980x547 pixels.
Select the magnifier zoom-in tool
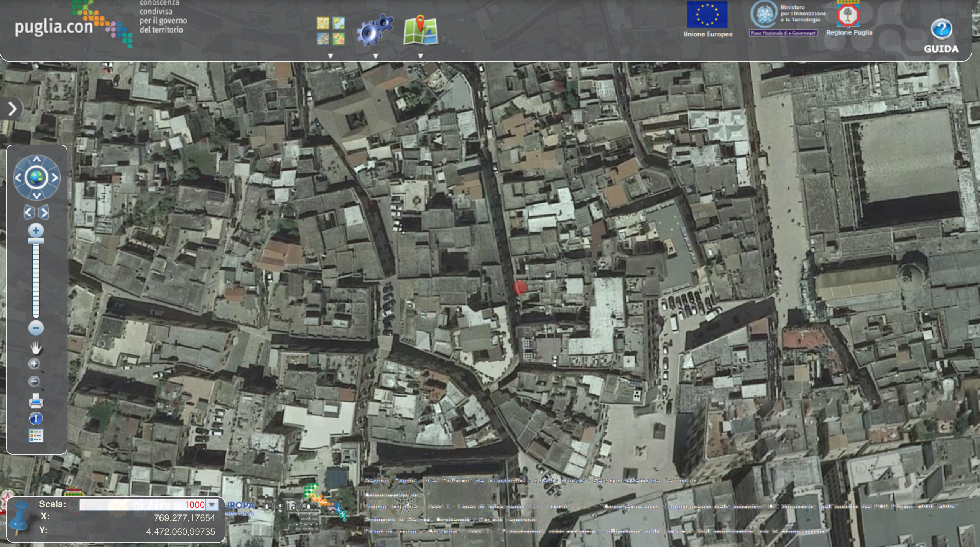[35, 365]
